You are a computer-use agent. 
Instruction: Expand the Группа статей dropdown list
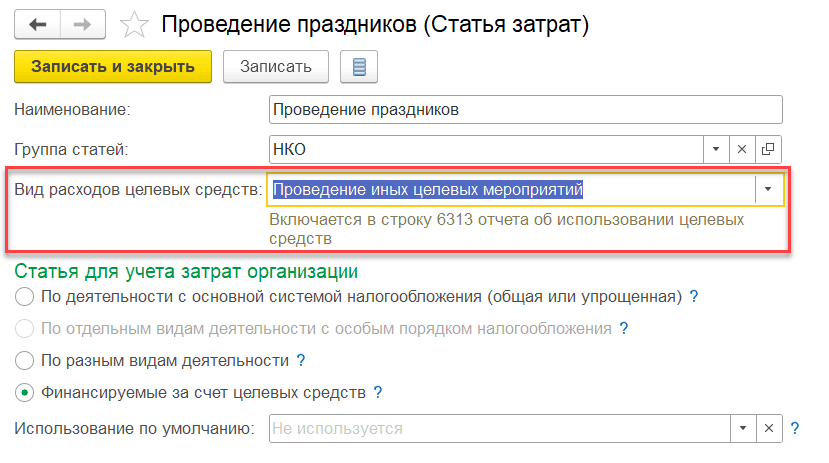coord(716,149)
